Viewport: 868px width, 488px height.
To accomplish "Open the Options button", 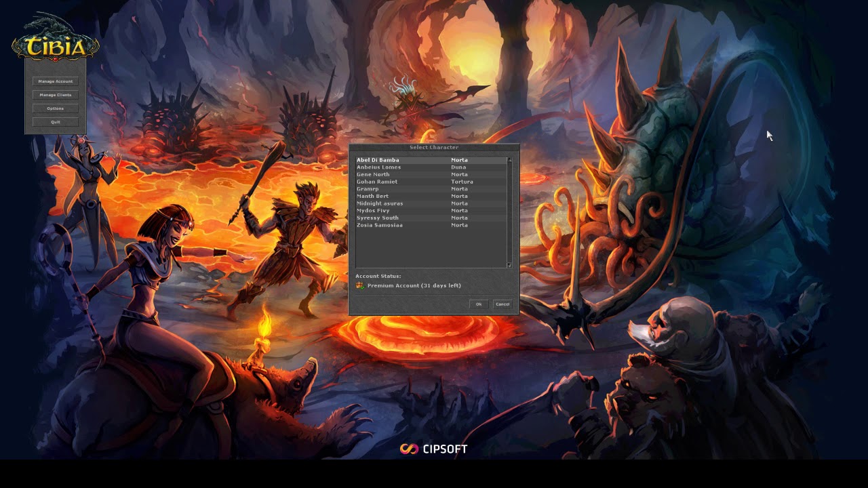I will tap(56, 108).
